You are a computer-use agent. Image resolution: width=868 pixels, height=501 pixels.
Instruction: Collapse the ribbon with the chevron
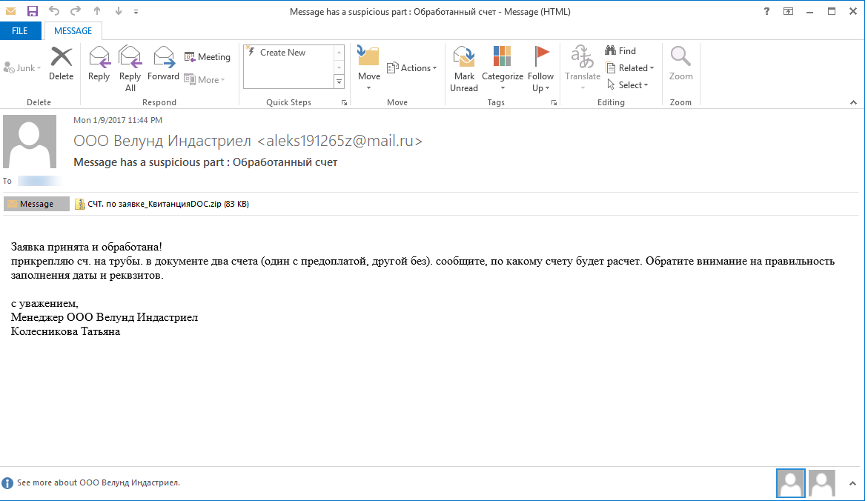click(x=852, y=102)
